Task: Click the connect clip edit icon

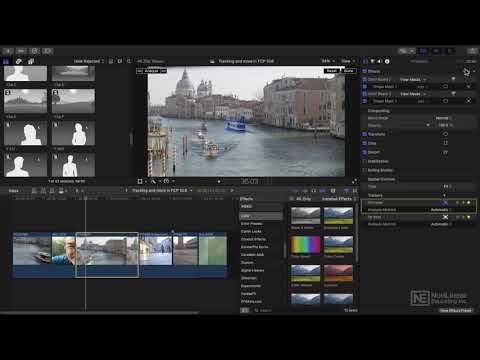Action: (x=34, y=191)
